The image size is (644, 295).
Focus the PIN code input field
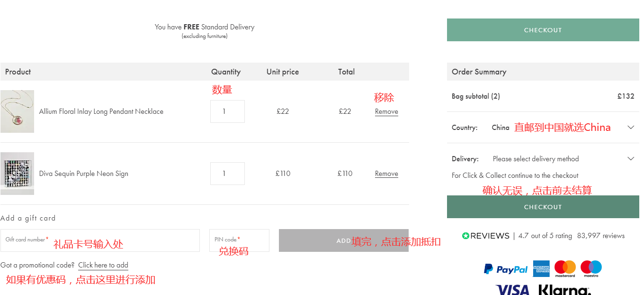(x=239, y=240)
